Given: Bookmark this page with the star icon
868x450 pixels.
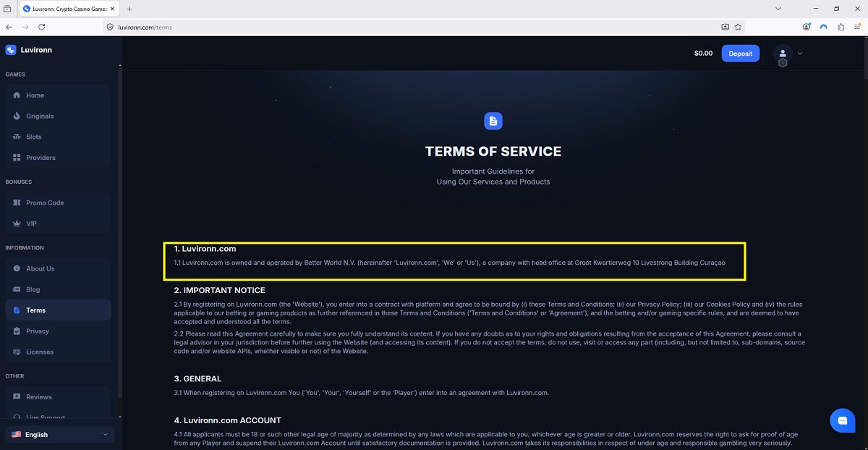Looking at the screenshot, I should click(x=738, y=27).
